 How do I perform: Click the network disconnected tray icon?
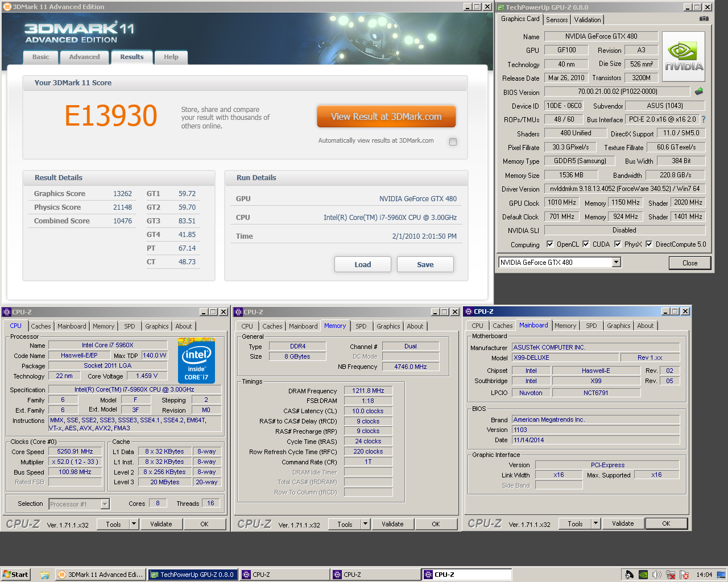pos(671,575)
